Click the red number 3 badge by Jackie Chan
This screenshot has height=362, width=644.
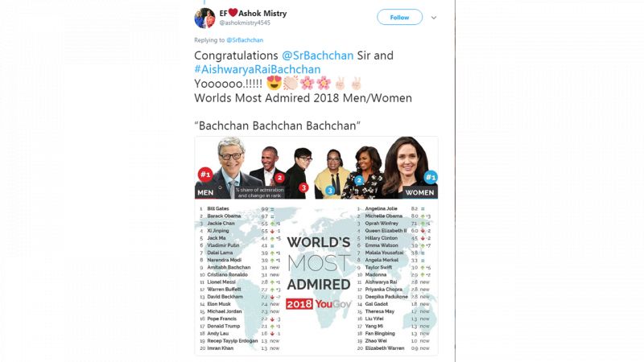point(303,187)
